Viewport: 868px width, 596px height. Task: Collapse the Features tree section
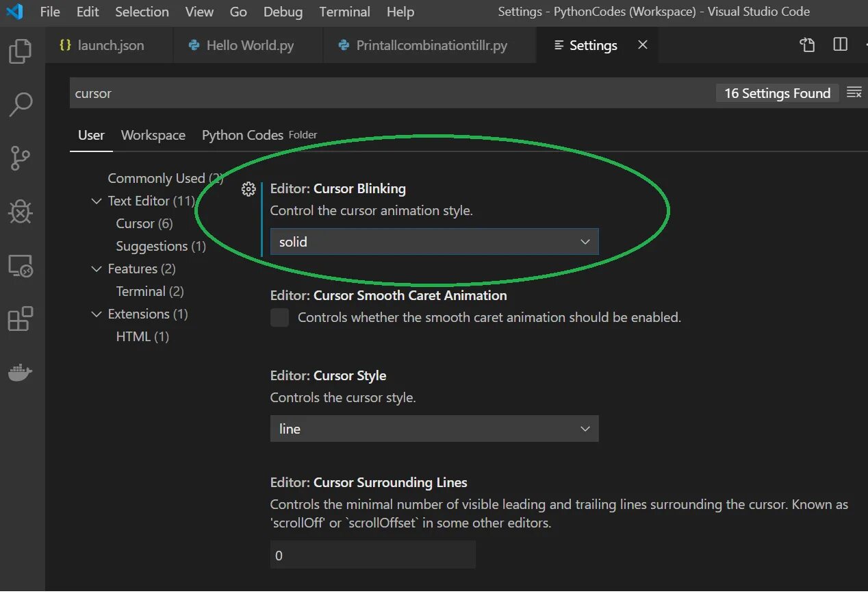click(x=97, y=269)
